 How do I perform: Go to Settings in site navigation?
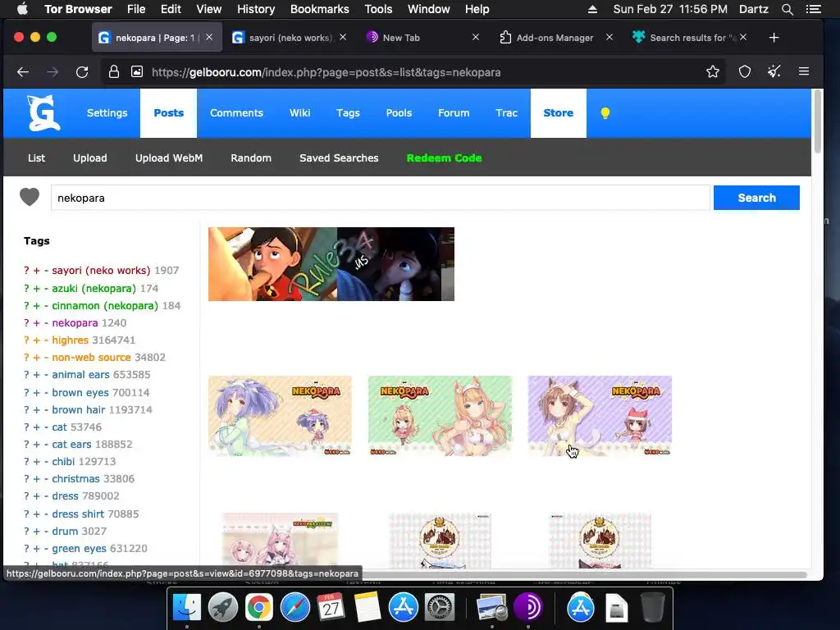click(107, 113)
